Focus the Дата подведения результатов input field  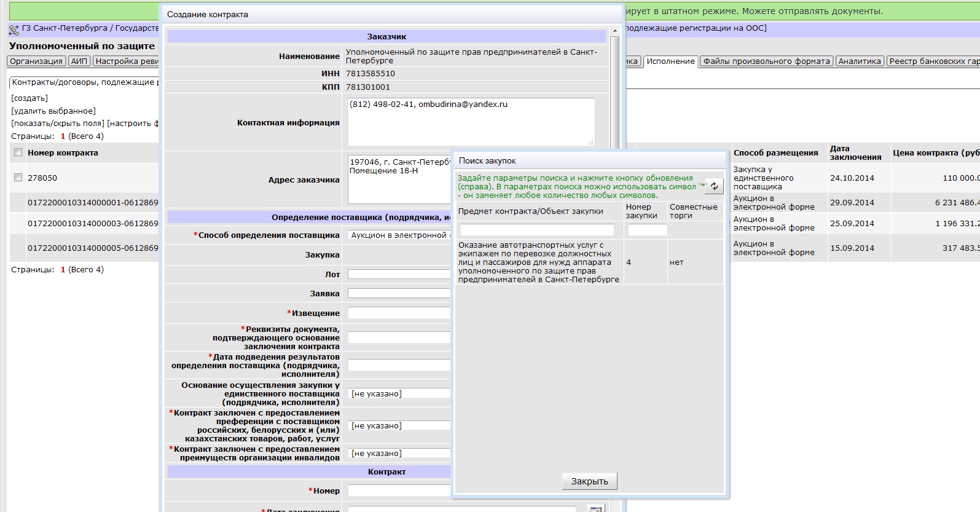(399, 366)
